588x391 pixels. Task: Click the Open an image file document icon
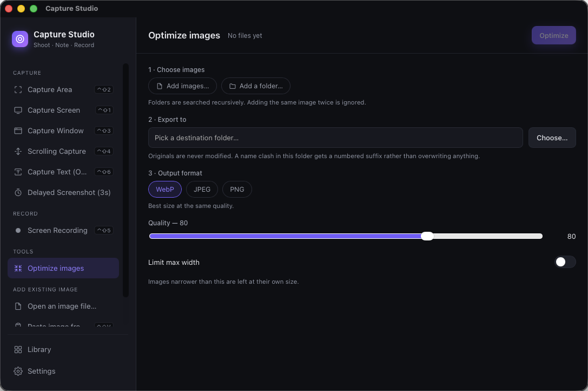(18, 306)
